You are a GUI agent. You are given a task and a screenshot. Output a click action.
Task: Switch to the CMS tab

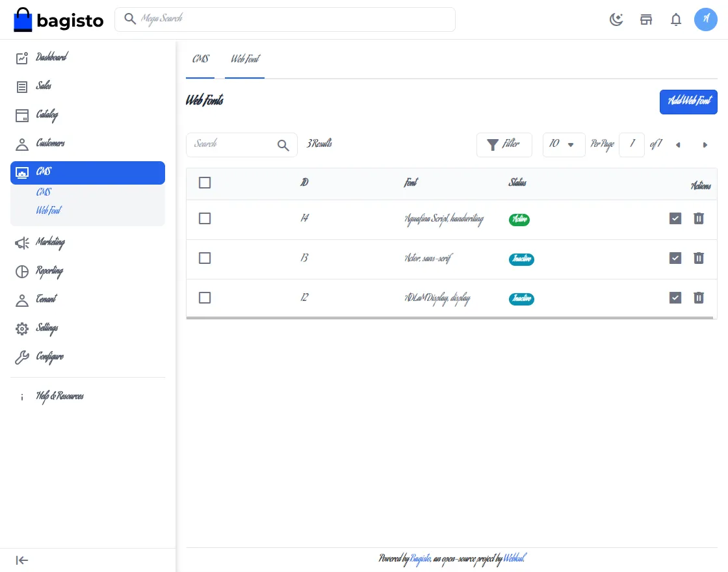coord(201,59)
